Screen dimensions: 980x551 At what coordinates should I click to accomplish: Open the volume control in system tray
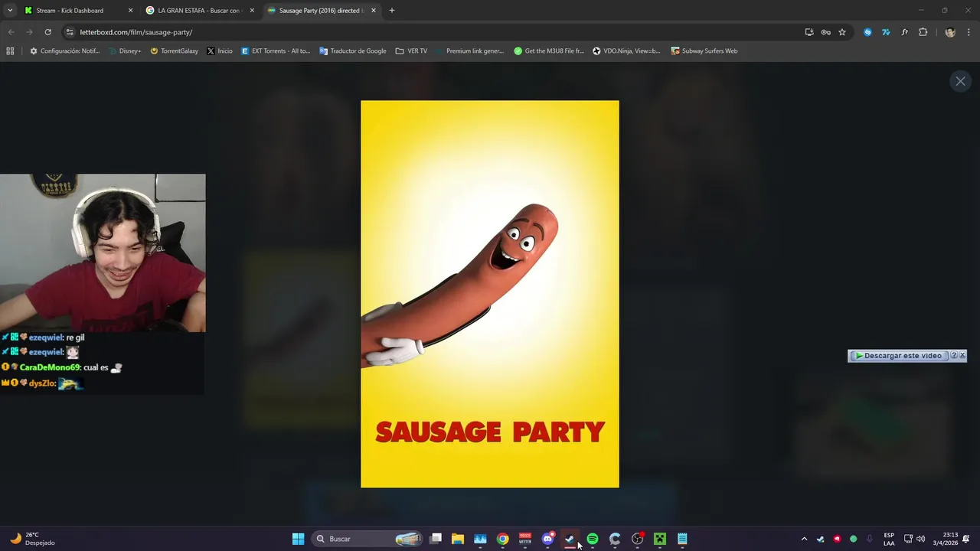point(920,539)
